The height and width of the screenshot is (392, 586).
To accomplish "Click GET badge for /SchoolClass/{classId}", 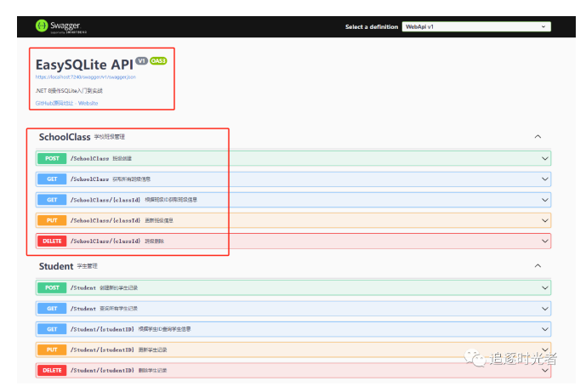I will 52,200.
